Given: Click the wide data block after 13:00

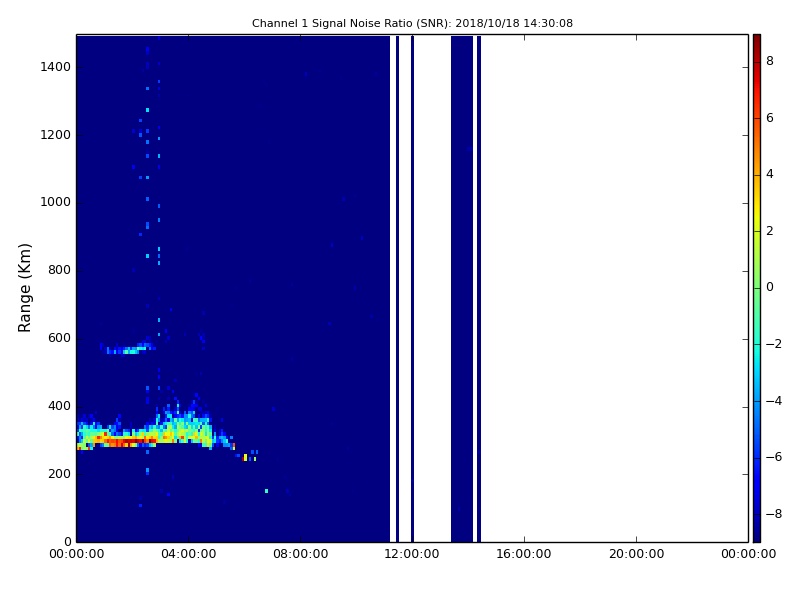Looking at the screenshot, I should tap(462, 288).
